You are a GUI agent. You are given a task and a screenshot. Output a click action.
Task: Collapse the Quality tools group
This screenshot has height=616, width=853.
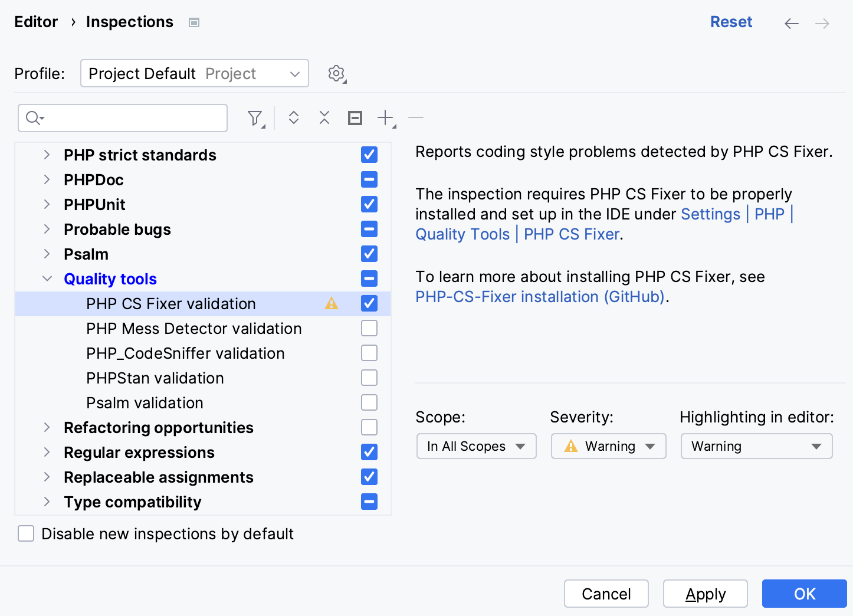point(47,278)
